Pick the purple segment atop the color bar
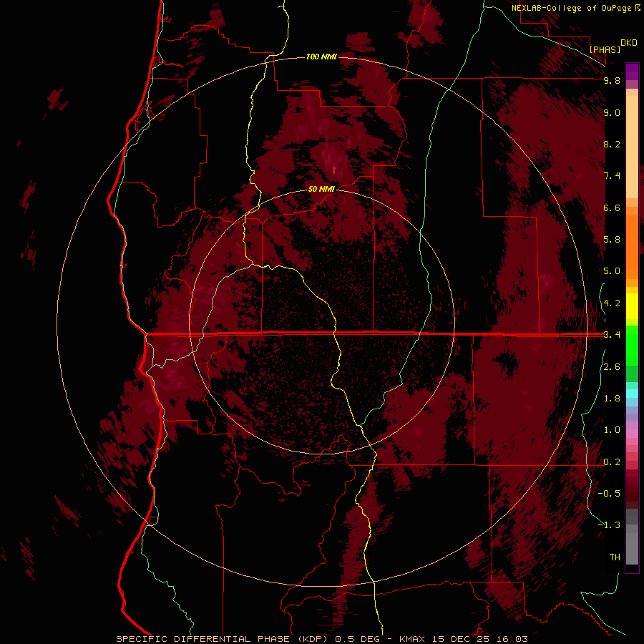The image size is (644, 644). click(632, 72)
